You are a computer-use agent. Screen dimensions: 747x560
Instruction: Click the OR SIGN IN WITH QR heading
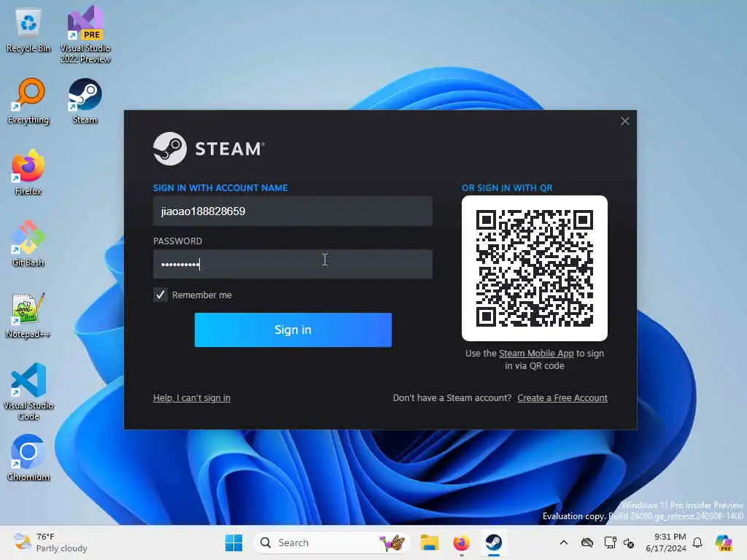click(507, 187)
